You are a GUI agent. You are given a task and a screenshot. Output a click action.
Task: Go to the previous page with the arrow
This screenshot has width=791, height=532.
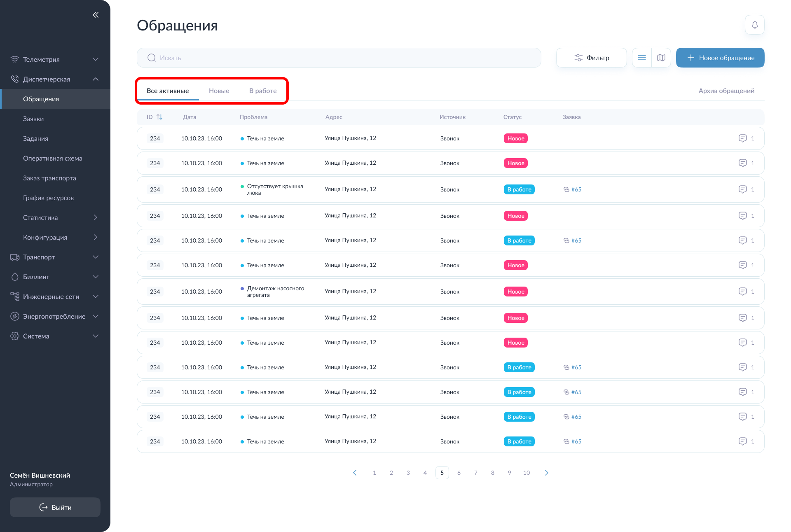(355, 473)
